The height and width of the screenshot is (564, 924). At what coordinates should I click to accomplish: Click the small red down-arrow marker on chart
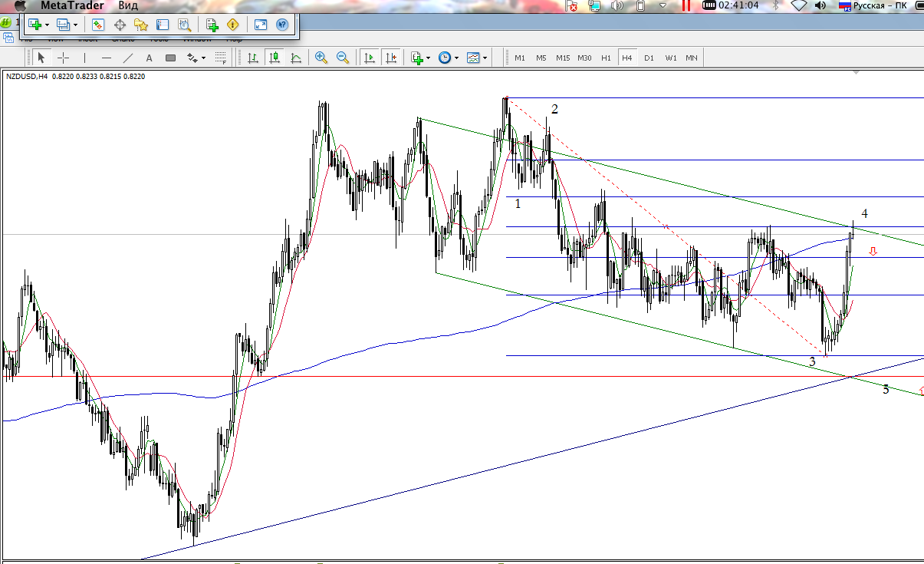(873, 251)
